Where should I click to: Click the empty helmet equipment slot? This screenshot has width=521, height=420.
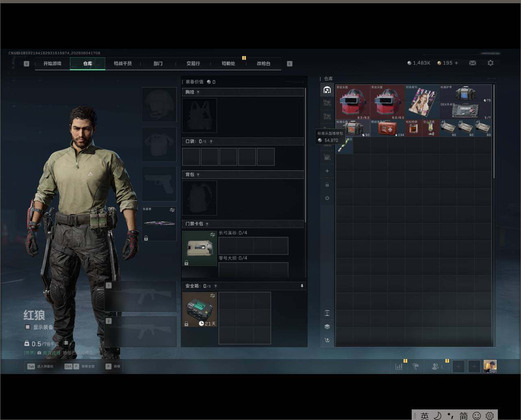point(159,104)
